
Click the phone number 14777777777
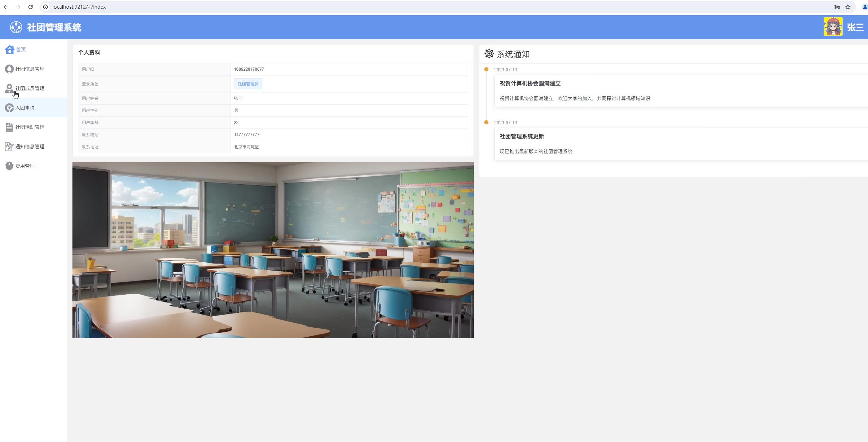[246, 135]
